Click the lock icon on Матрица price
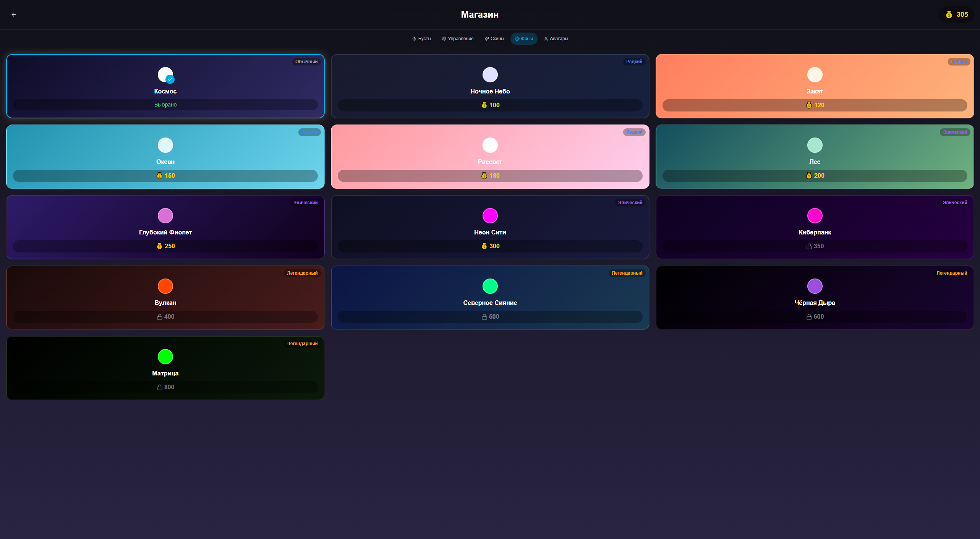 [x=159, y=387]
